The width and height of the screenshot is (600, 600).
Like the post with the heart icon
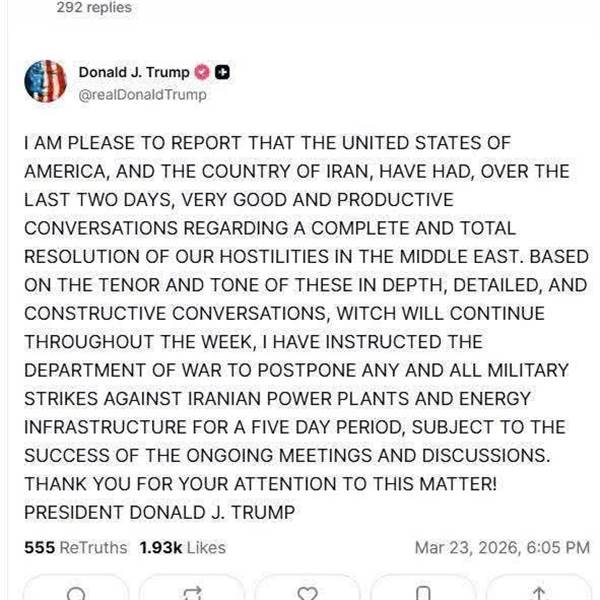coord(308,592)
